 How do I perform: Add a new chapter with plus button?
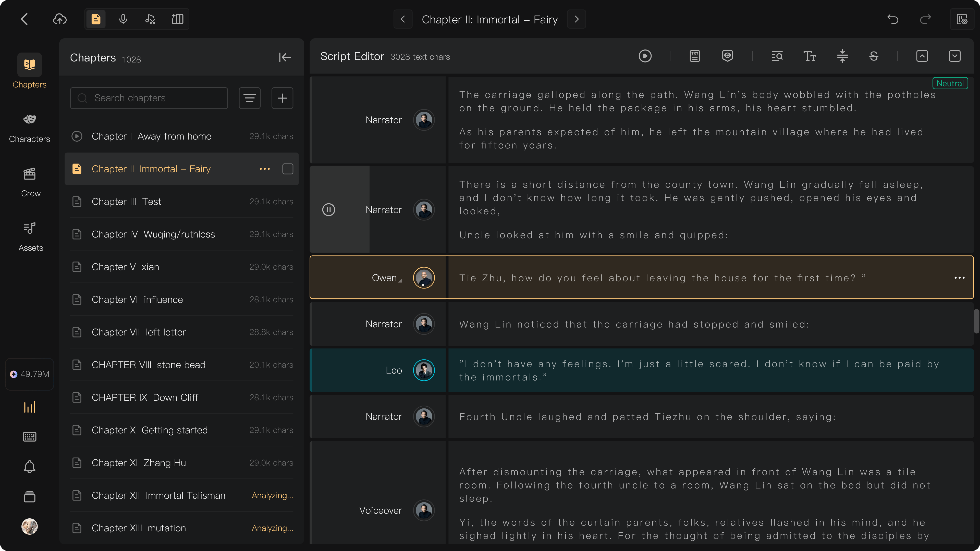(282, 98)
